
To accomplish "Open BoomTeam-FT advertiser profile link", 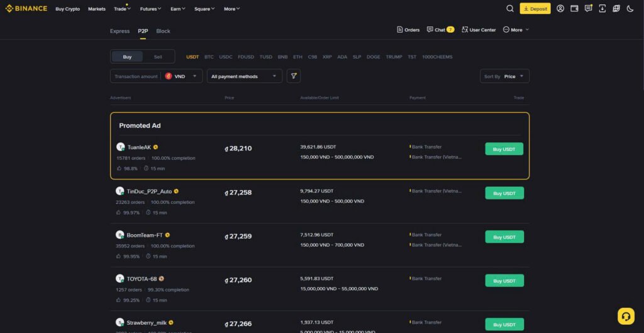I will [x=144, y=235].
